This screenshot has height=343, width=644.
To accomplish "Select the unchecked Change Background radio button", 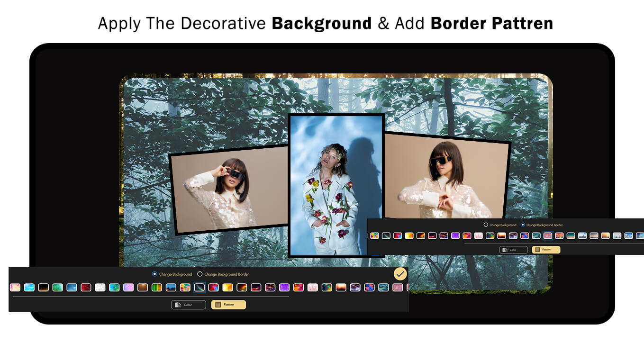I will click(485, 225).
